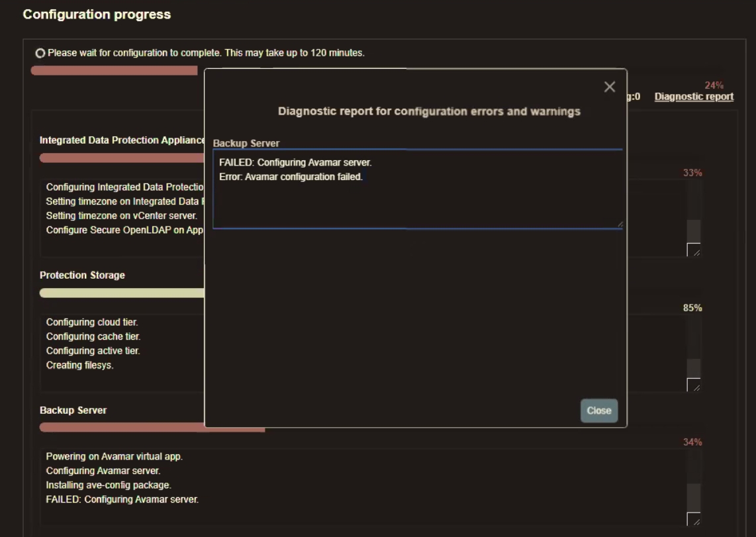Select 'Error: Avamar configuration failed.' line
This screenshot has height=537, width=756.
[291, 177]
